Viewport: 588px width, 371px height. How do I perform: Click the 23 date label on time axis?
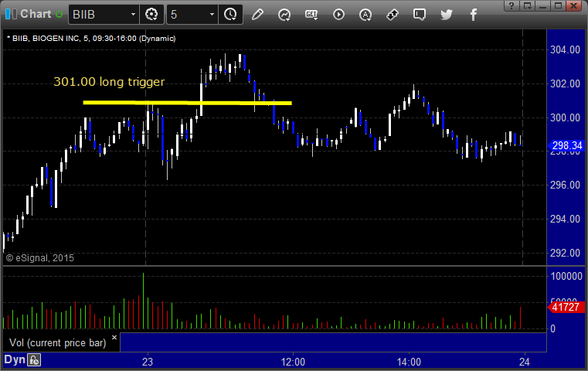click(x=148, y=362)
